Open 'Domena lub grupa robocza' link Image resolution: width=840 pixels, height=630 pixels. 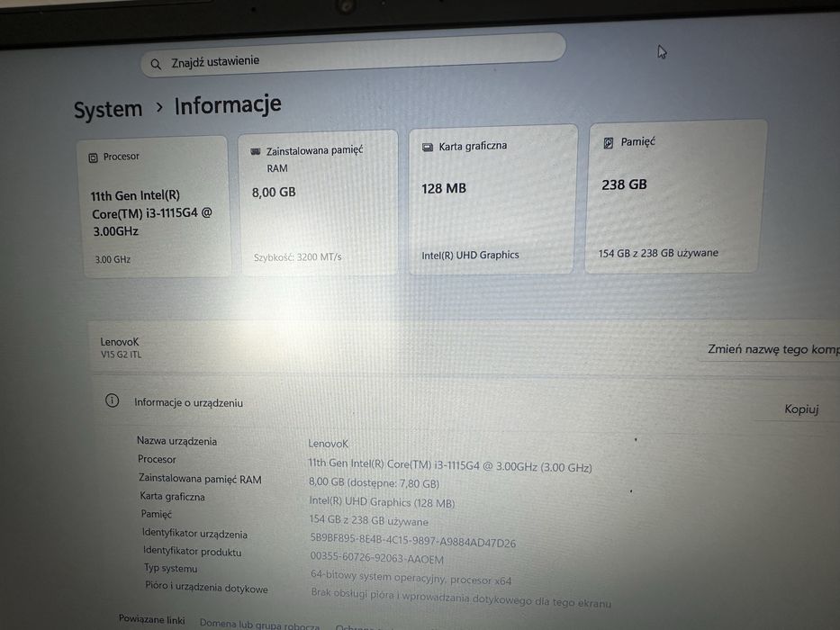(260, 624)
